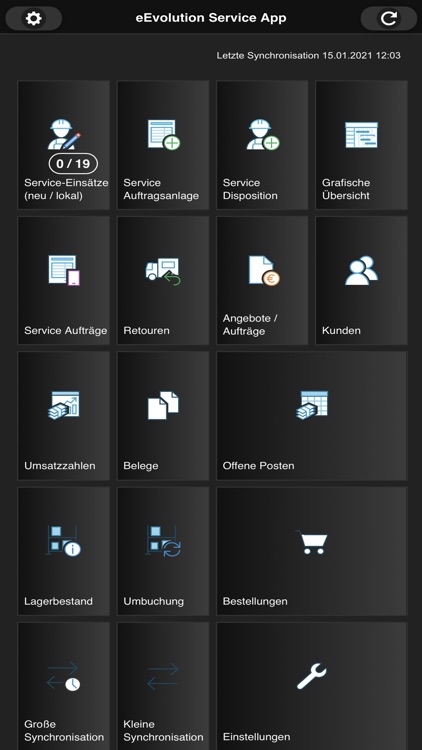Open Retouren truck icon
This screenshot has height=750, width=422.
(x=163, y=272)
